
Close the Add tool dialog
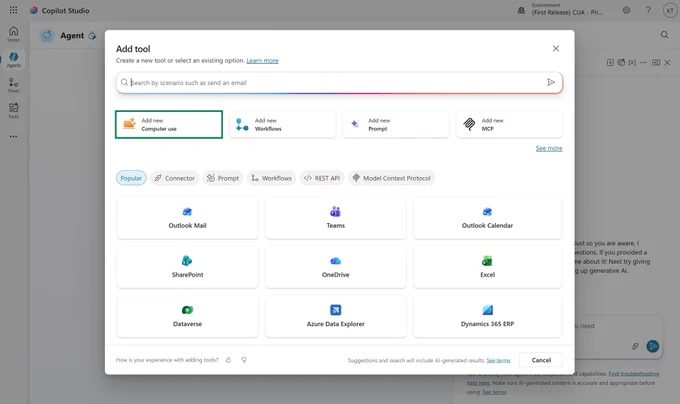click(x=556, y=49)
